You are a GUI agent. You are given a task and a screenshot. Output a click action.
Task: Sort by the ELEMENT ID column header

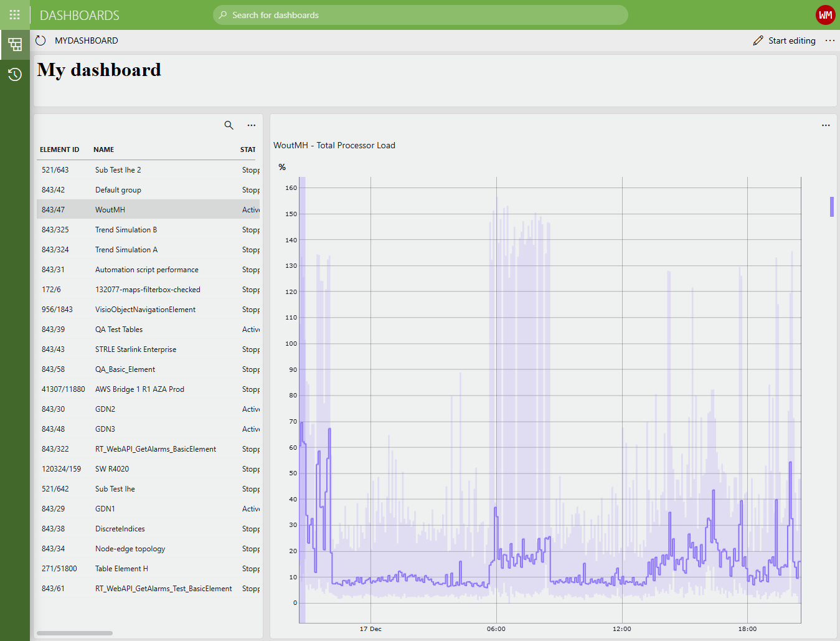pyautogui.click(x=60, y=150)
